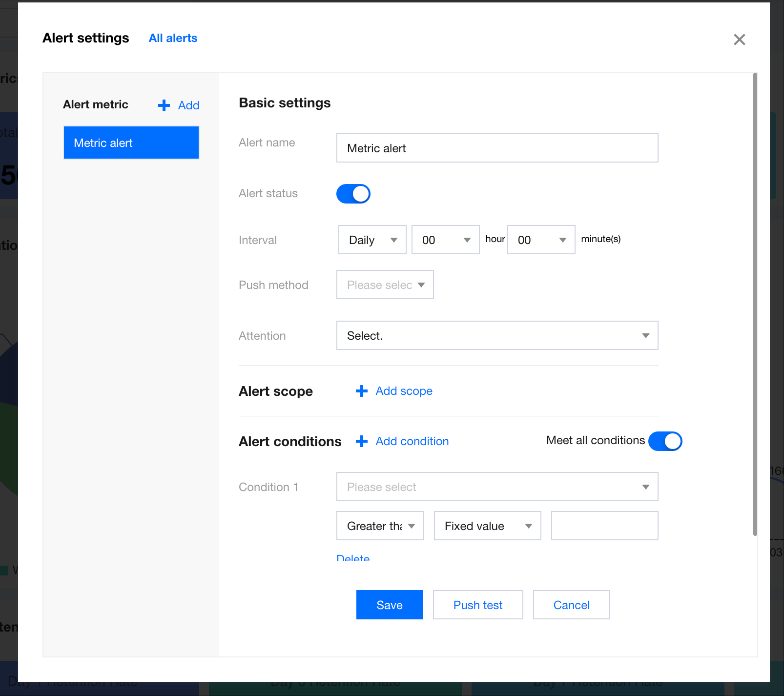Open the Push method dropdown

pos(385,285)
